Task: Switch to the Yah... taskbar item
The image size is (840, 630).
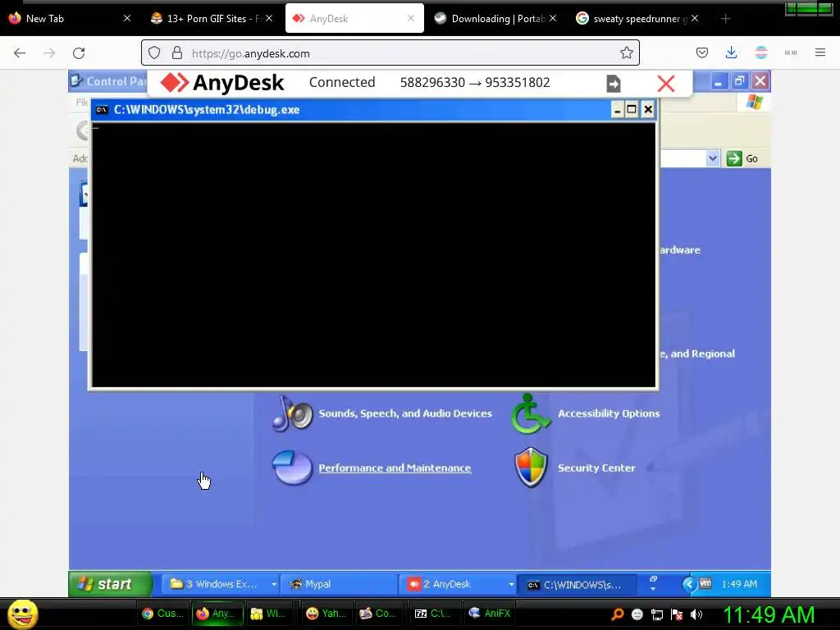Action: (x=326, y=614)
